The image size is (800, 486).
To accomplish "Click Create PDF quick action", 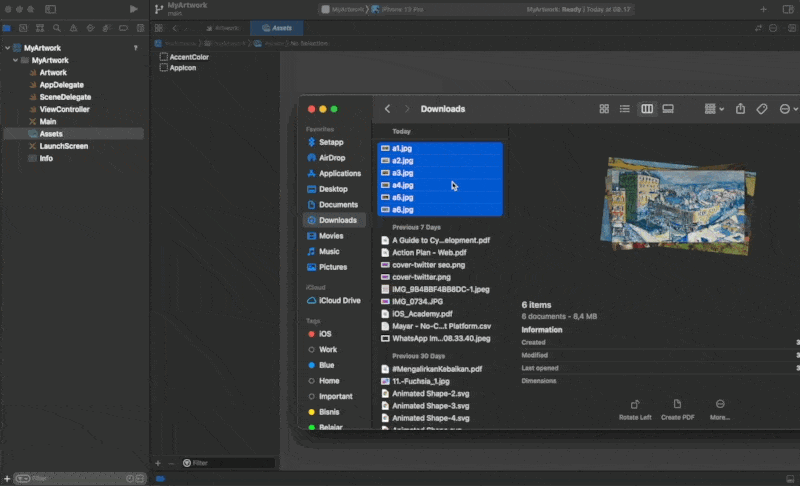I will (678, 410).
